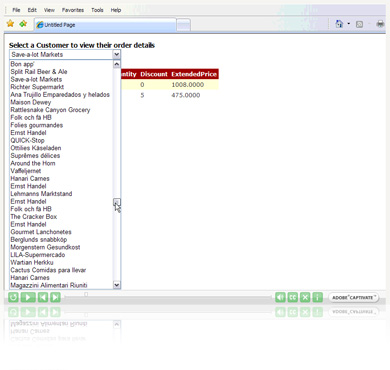Image resolution: width=390 pixels, height=370 pixels.
Task: Select Ana Trujillo Emparedados y helados
Action: (x=60, y=95)
